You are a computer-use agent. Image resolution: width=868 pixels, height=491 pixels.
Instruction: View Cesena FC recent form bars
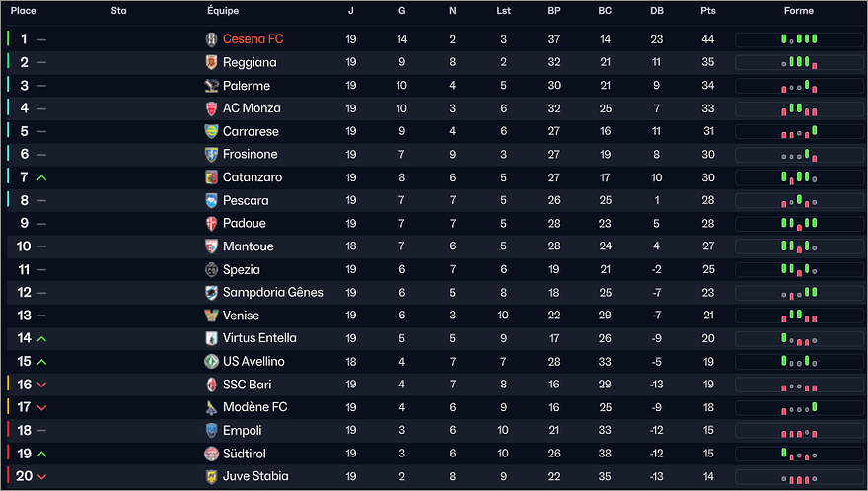point(799,39)
